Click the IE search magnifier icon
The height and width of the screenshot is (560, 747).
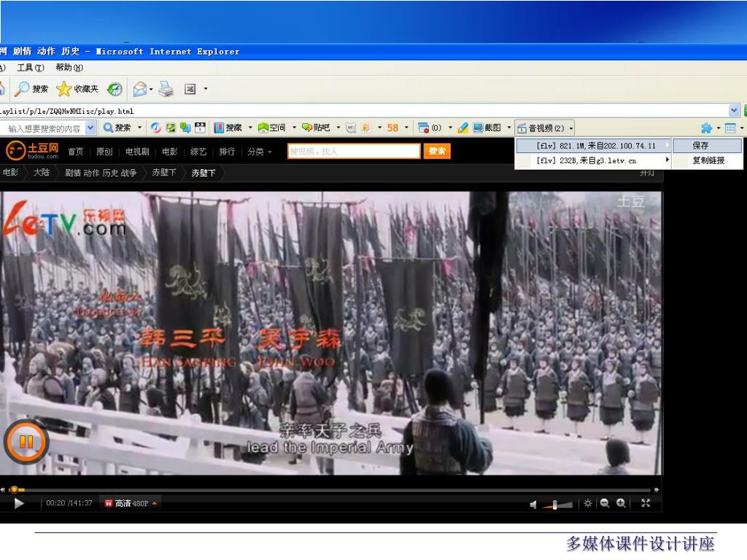tap(21, 88)
